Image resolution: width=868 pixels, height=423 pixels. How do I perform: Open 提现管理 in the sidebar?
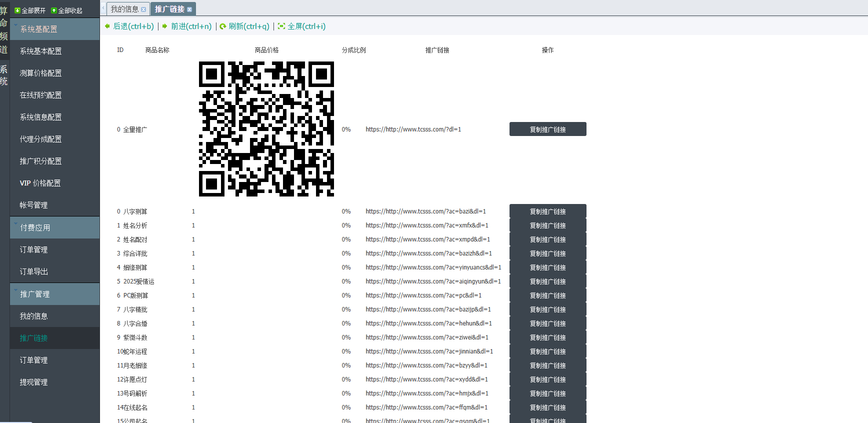coord(33,382)
